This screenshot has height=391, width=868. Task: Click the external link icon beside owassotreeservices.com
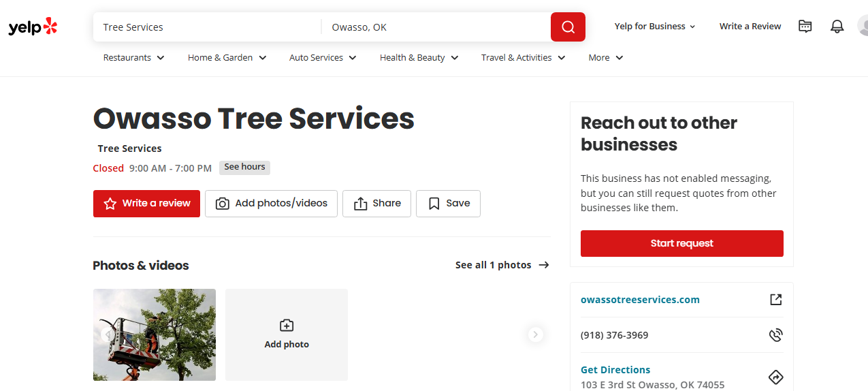click(x=775, y=300)
